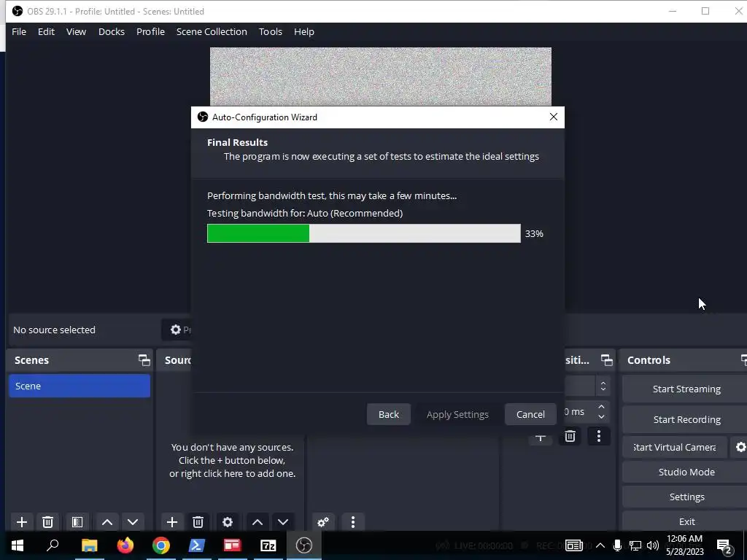Click Start Virtual Camera

(x=675, y=447)
